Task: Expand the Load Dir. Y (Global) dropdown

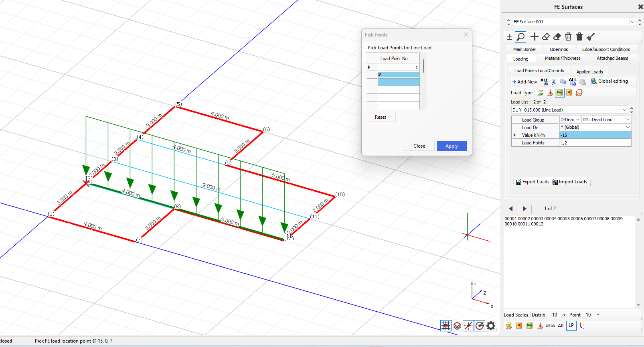Action: tap(628, 127)
